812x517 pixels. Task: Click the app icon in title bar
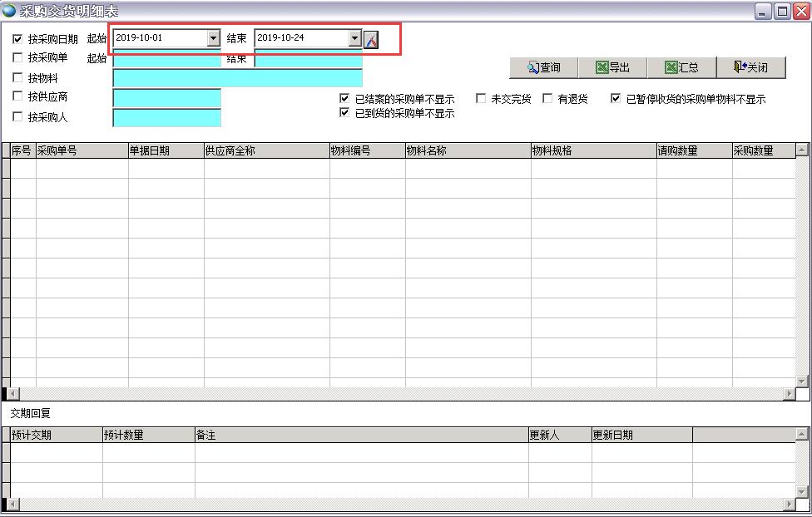point(9,10)
